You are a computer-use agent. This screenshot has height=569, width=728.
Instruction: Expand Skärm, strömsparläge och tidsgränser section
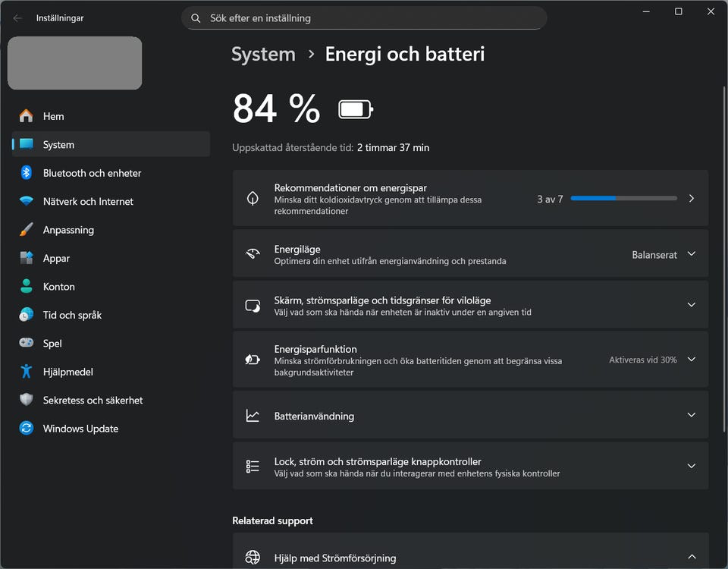(x=692, y=305)
